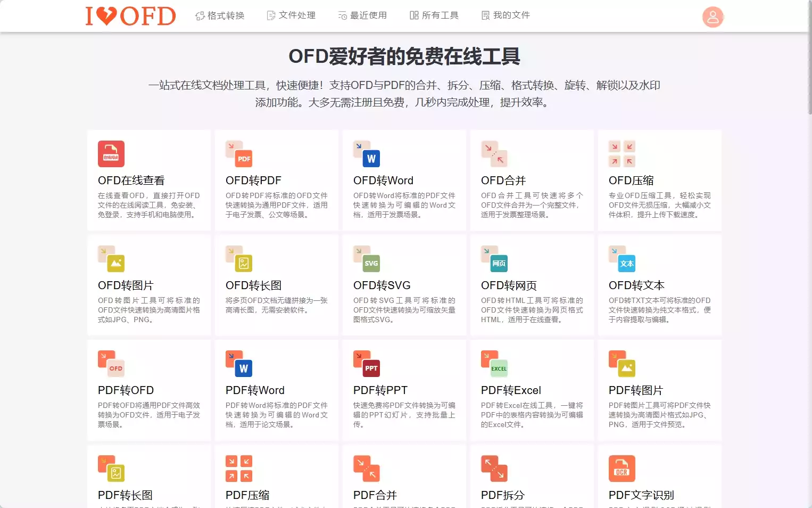Open the 格式转换 menu

[220, 15]
